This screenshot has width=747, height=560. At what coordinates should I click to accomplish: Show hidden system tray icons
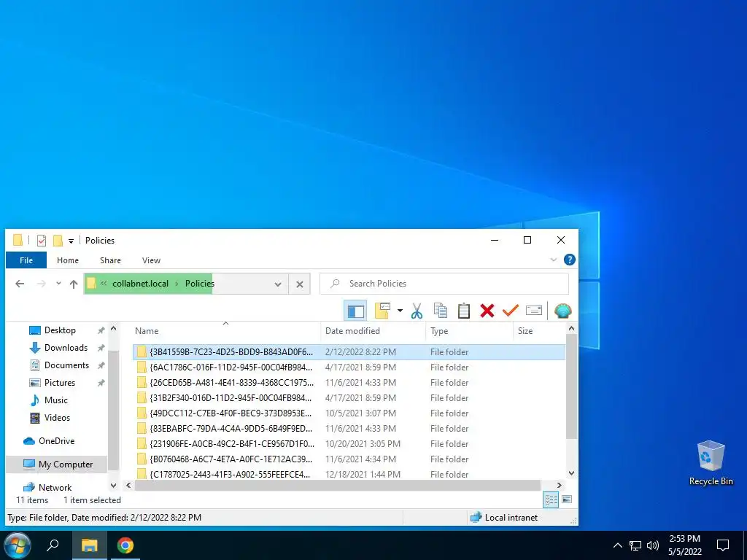click(x=617, y=545)
